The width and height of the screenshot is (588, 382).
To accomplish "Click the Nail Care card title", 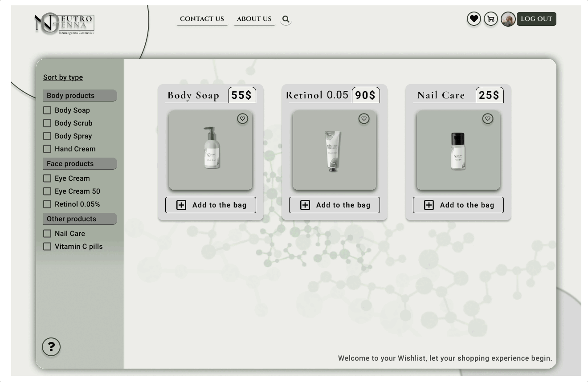I will pos(441,95).
